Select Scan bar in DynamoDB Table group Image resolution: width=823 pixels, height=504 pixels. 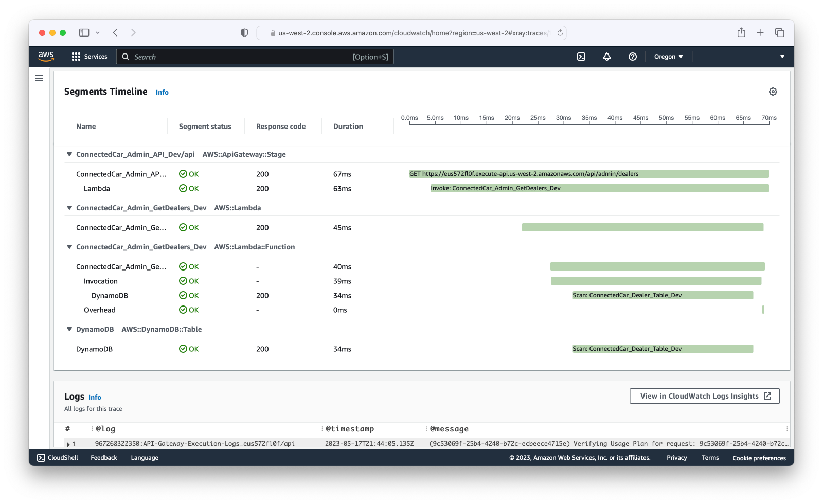point(663,349)
